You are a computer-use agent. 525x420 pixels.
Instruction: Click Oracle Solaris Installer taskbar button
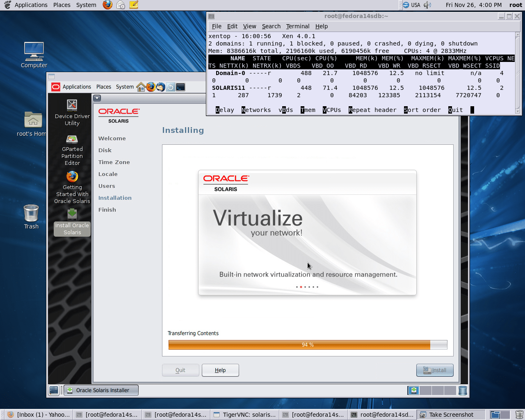(101, 390)
